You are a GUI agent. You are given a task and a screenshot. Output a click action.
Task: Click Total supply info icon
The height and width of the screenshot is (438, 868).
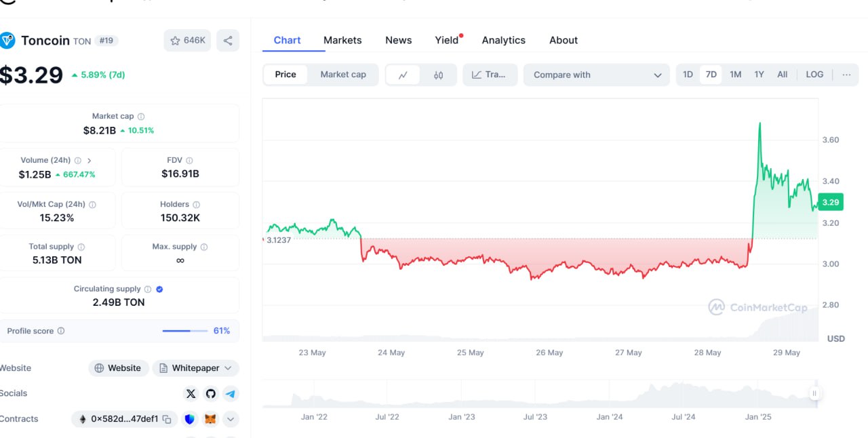pyautogui.click(x=81, y=247)
